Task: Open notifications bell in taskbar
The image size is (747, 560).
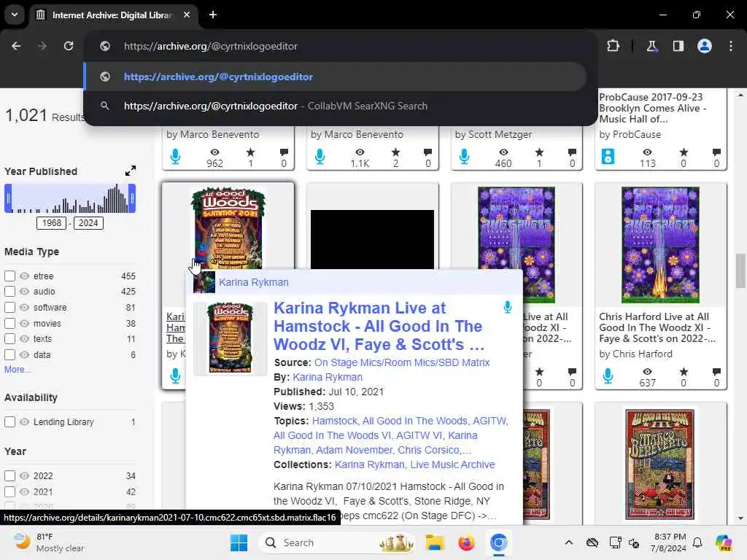Action: click(x=697, y=542)
